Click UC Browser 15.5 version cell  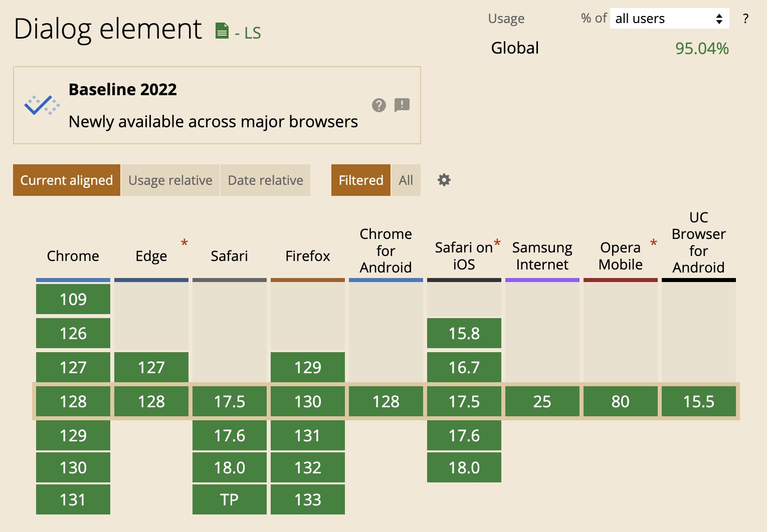698,401
